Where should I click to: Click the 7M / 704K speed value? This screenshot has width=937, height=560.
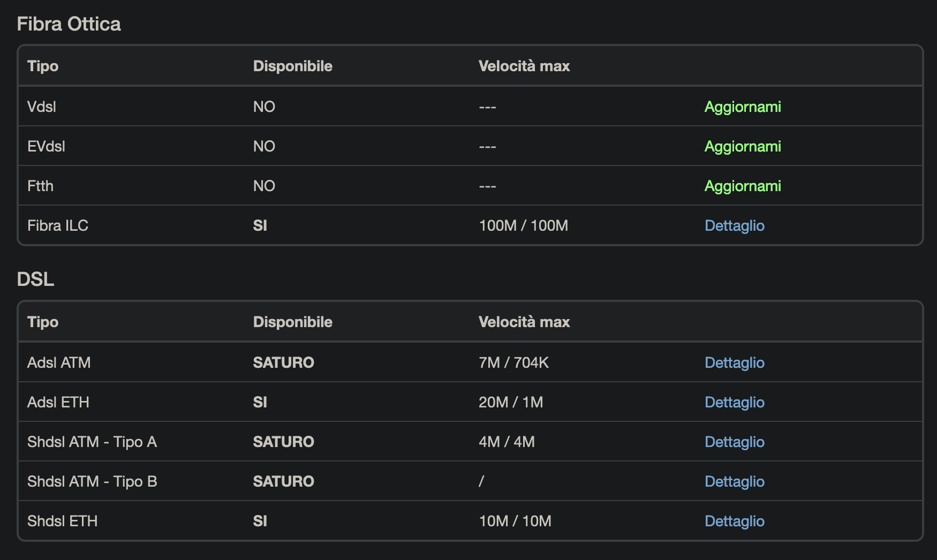coord(513,362)
